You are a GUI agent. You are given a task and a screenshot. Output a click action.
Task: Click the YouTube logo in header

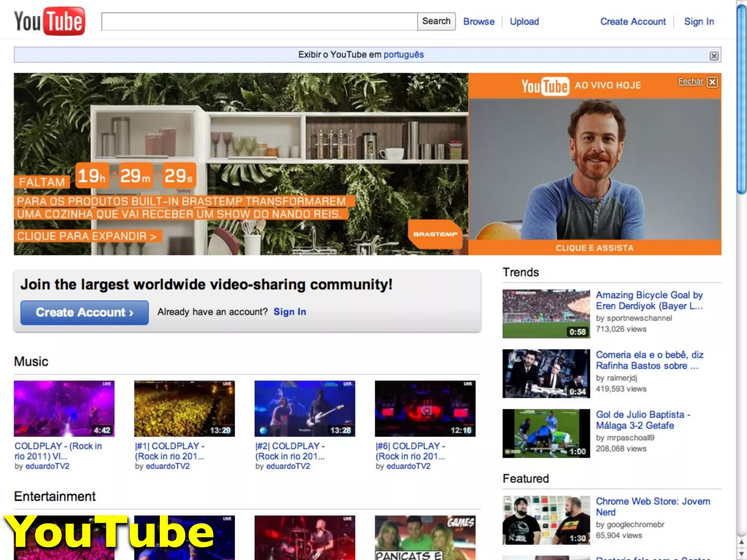[x=50, y=21]
